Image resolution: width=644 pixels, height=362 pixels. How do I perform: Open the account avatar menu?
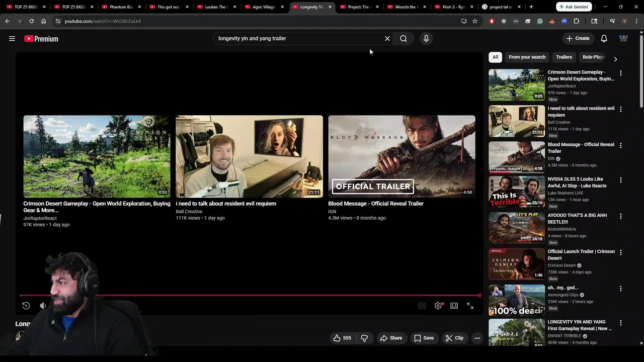click(623, 39)
